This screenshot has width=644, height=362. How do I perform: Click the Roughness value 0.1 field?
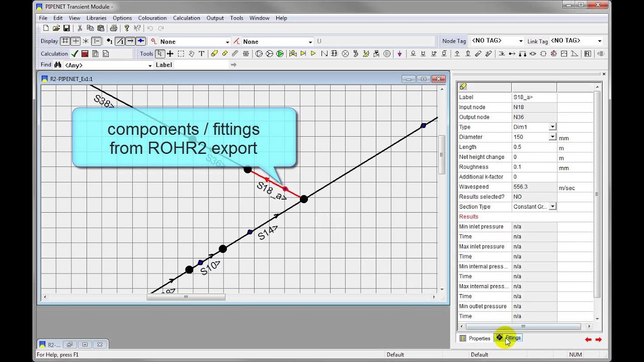(534, 167)
